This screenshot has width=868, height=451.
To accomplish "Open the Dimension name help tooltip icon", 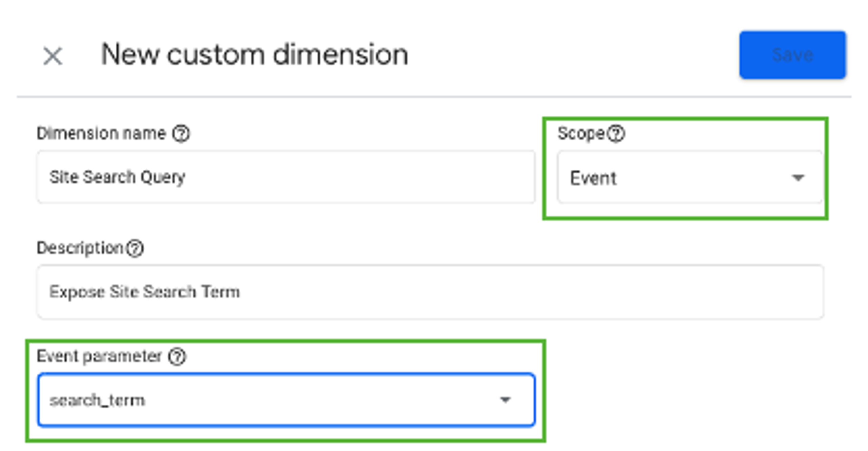I will click(181, 134).
